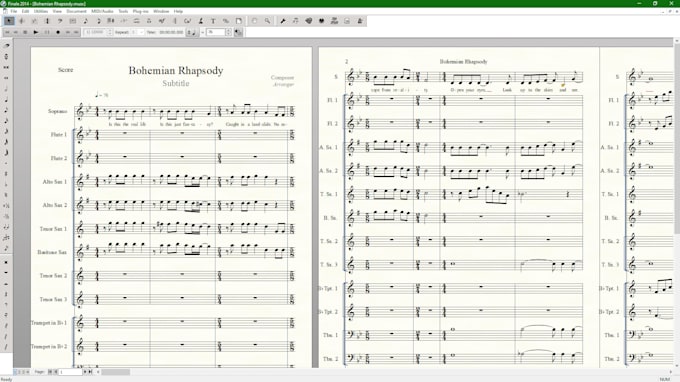
Task: Open the Tools menu
Action: pyautogui.click(x=123, y=11)
